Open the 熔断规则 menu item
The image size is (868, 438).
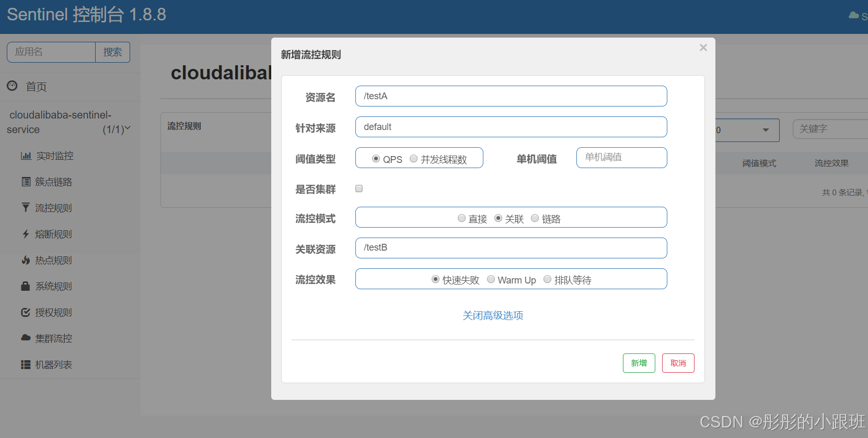(x=54, y=234)
